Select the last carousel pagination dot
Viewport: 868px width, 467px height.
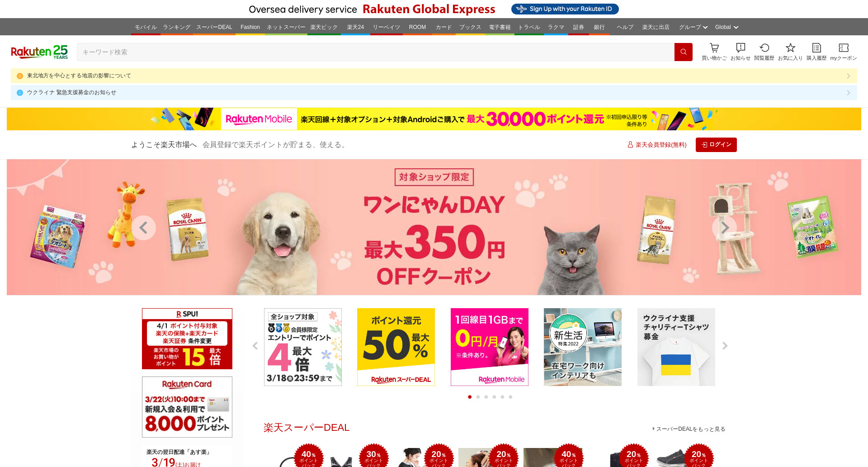(510, 397)
